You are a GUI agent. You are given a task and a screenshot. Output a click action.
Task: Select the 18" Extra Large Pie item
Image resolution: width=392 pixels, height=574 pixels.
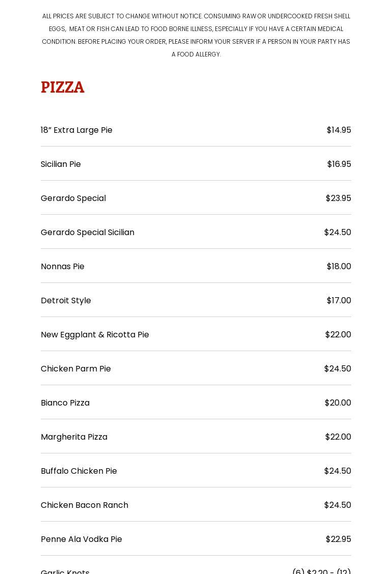pyautogui.click(x=76, y=130)
